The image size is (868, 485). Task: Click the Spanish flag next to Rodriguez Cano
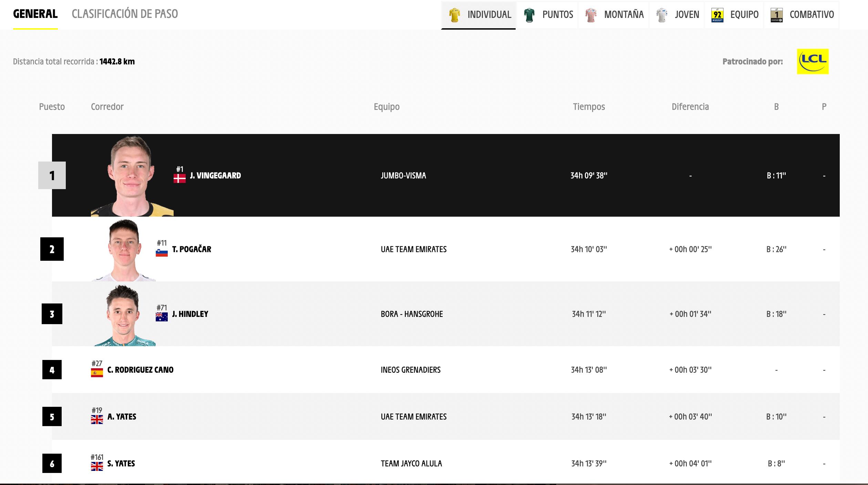pos(97,373)
